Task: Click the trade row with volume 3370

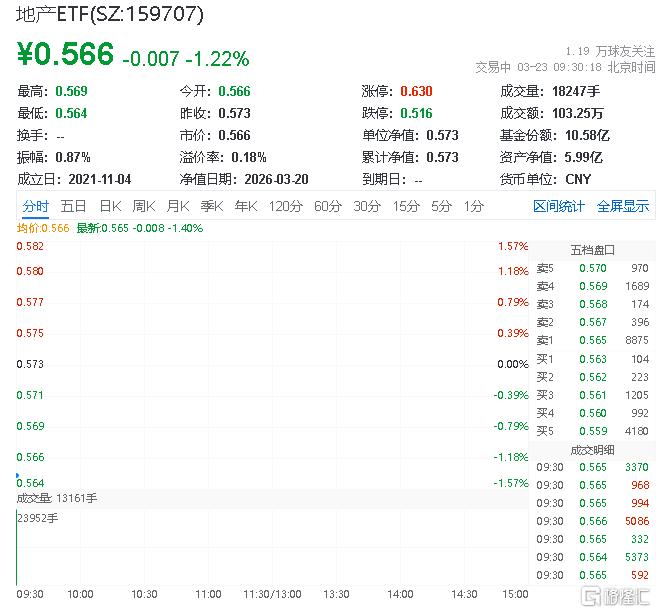Action: [592, 467]
